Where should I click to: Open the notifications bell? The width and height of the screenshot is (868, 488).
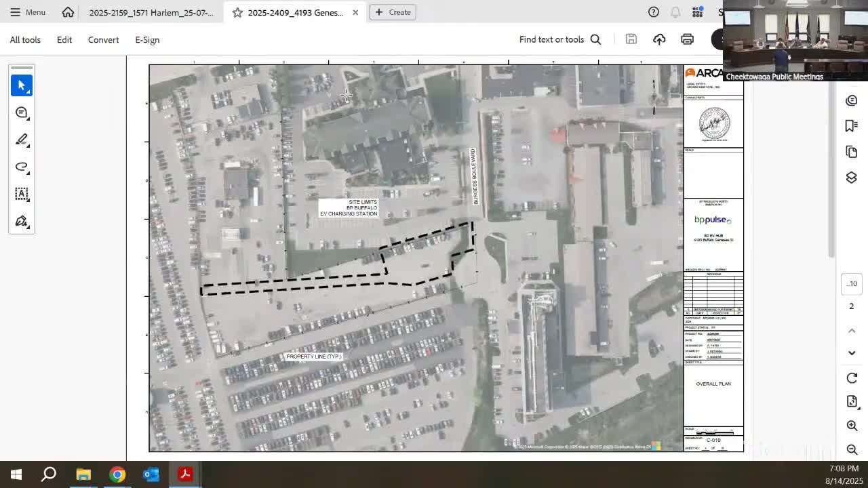point(675,12)
